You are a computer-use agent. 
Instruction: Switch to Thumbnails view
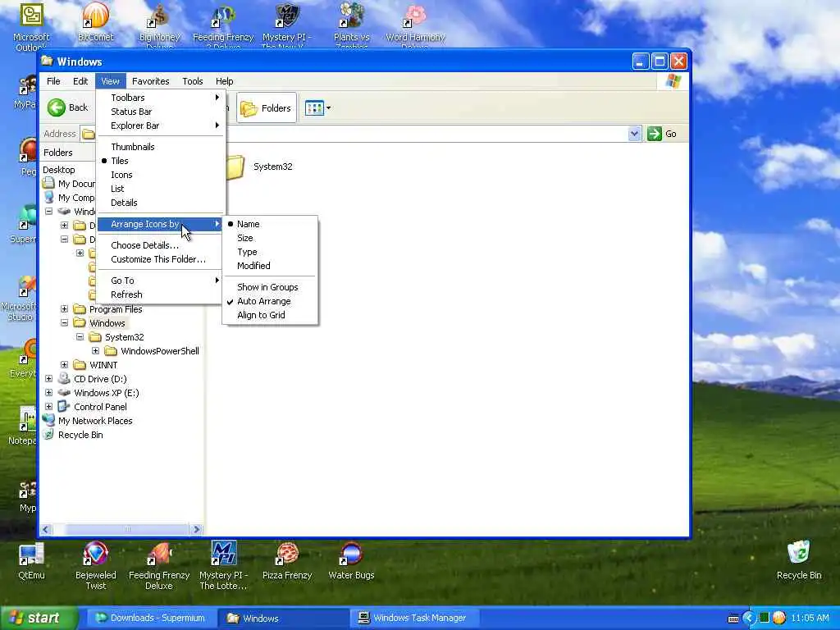pyautogui.click(x=160, y=147)
